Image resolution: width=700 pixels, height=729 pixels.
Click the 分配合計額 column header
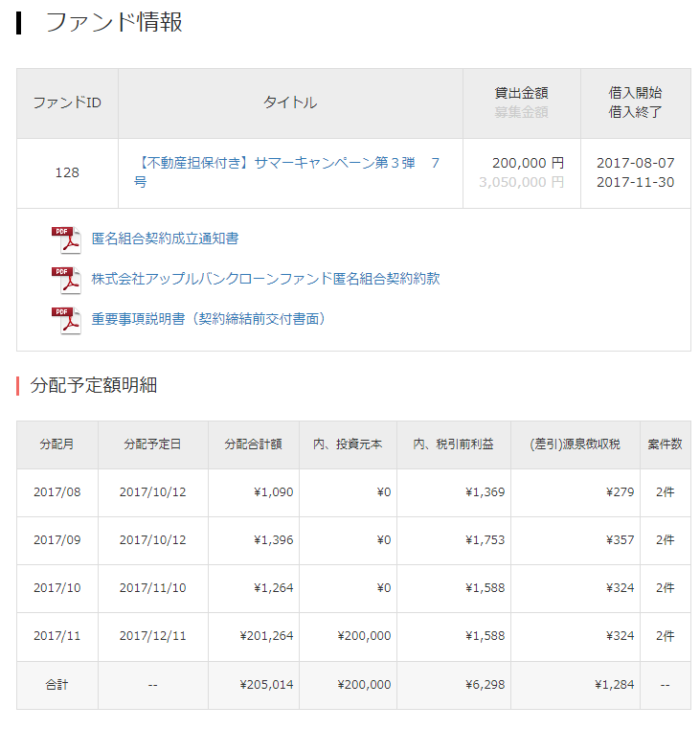coord(253,444)
